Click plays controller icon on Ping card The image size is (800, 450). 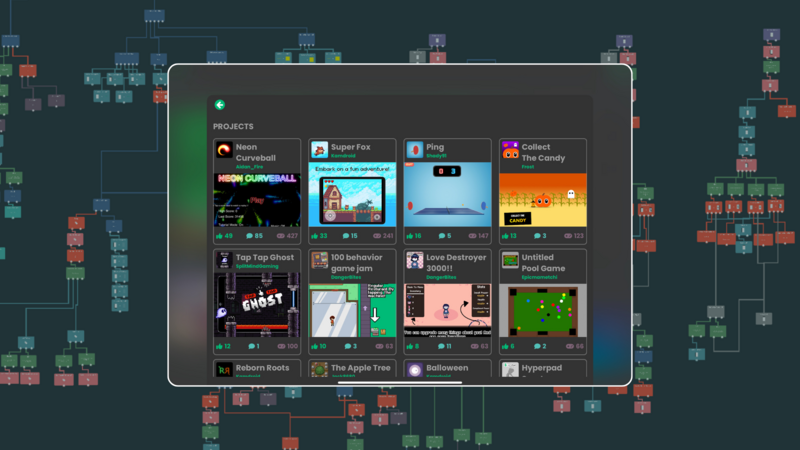[x=472, y=236]
